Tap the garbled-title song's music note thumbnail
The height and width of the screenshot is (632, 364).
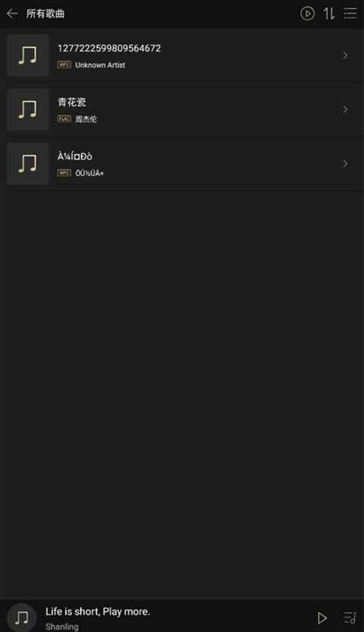pos(28,163)
